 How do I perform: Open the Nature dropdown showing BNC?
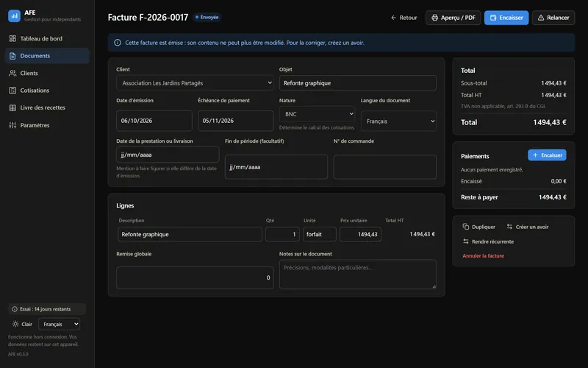click(x=317, y=114)
